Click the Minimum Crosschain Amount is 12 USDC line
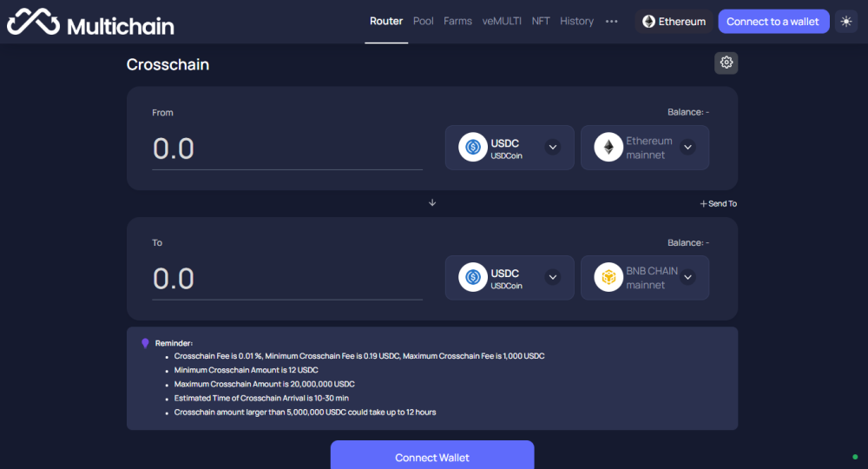 (x=246, y=370)
